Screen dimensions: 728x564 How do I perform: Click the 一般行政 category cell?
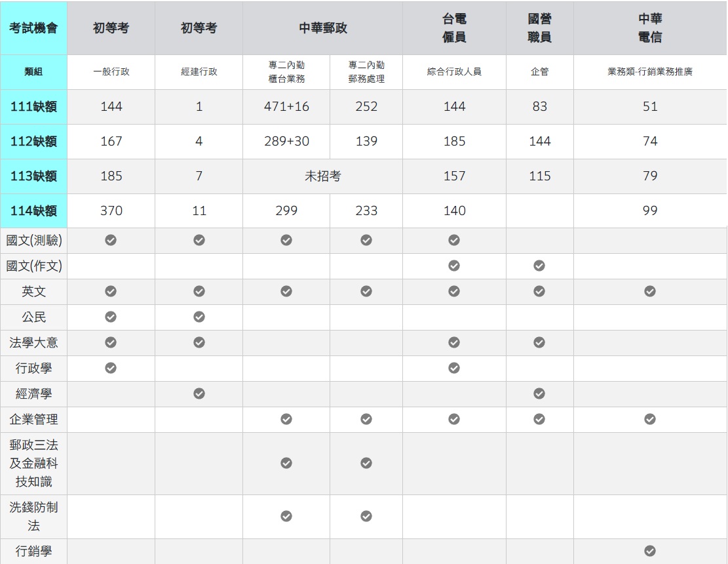tap(111, 71)
